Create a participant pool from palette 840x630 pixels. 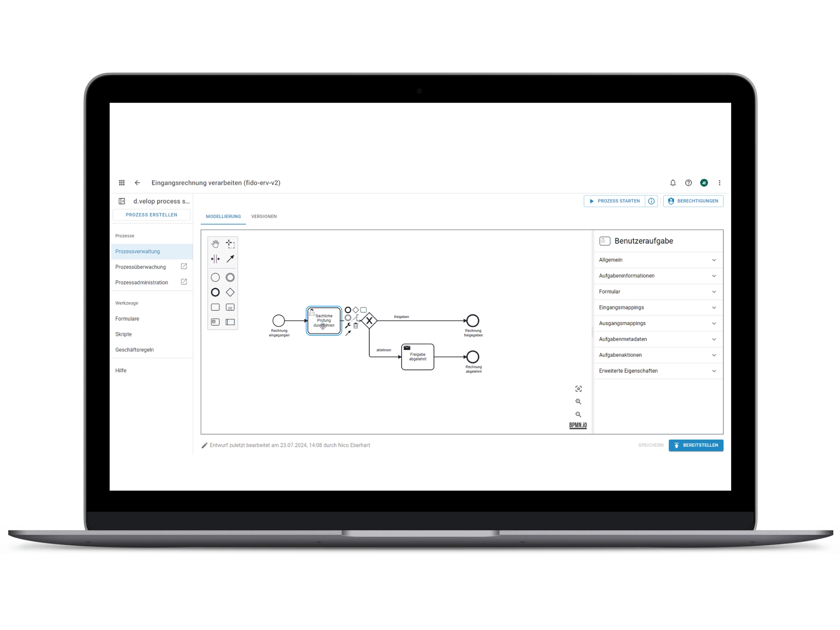pyautogui.click(x=230, y=322)
